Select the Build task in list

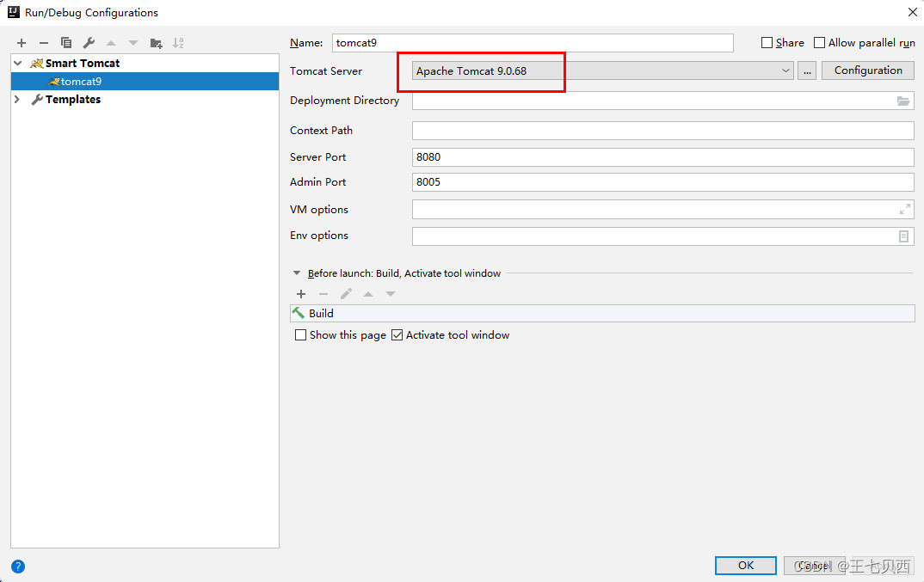602,314
